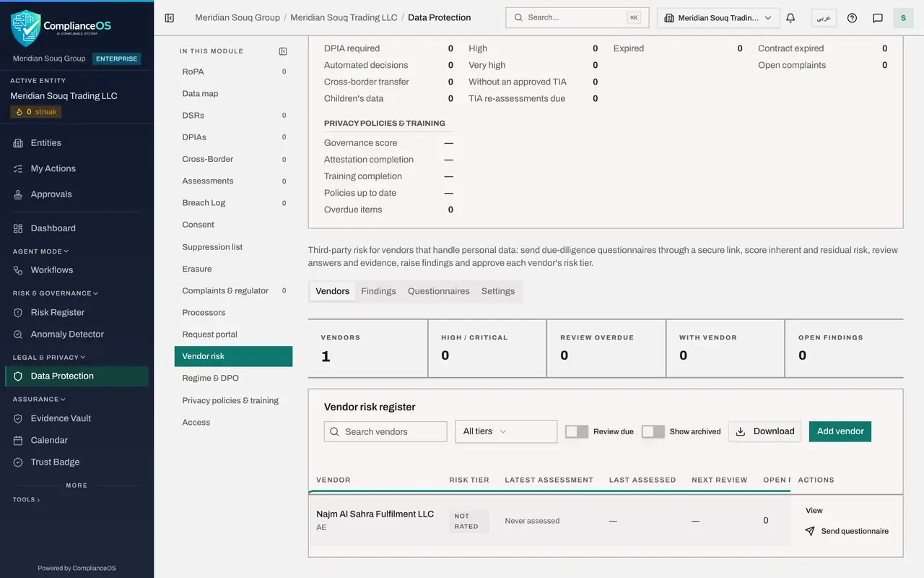Expand the Tools section
924x578 pixels.
(26, 499)
